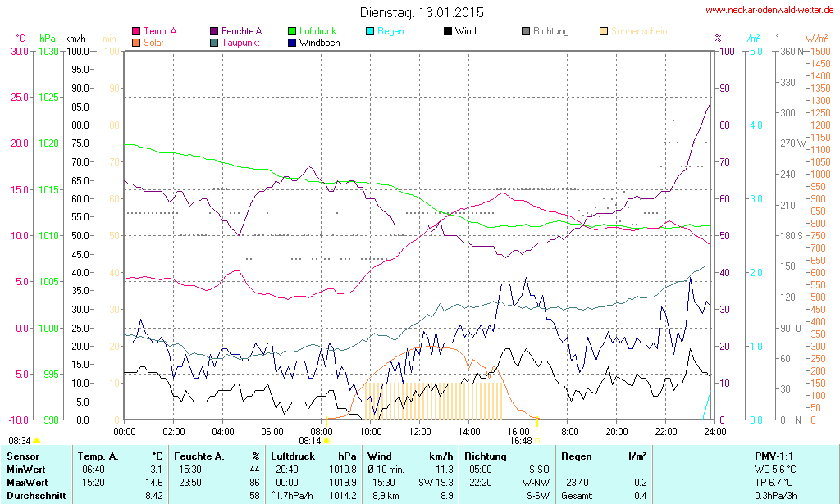The image size is (840, 504).
Task: Click the dark blue Windböen legend swatch
Action: pyautogui.click(x=292, y=42)
